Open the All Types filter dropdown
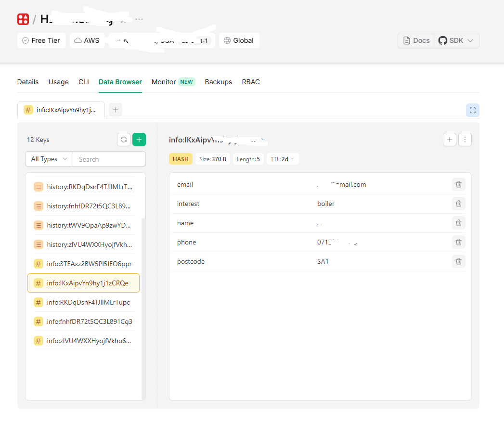504x423 pixels. click(x=49, y=159)
